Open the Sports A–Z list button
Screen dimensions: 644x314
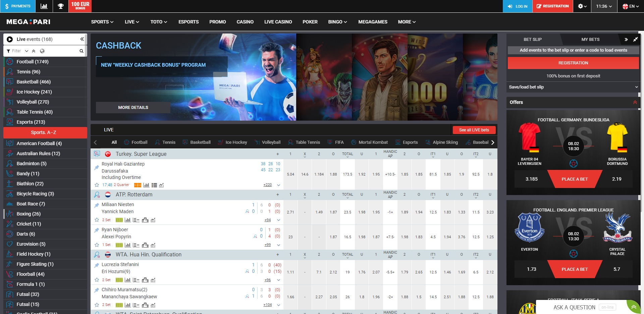pos(45,132)
